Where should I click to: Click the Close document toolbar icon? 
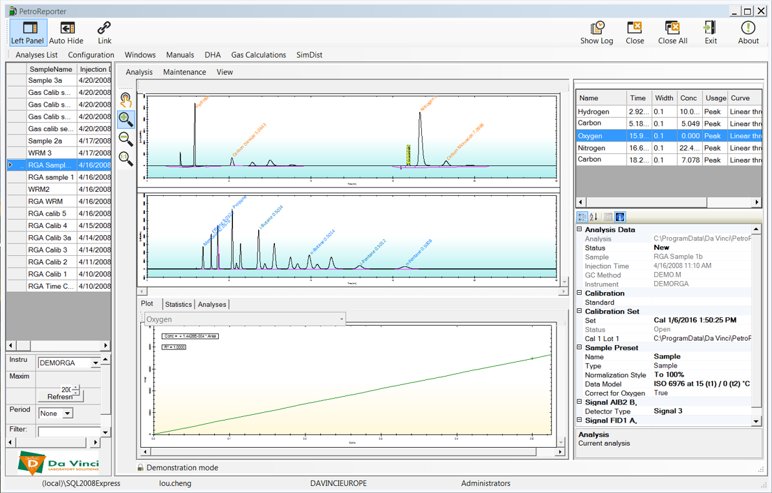[635, 33]
